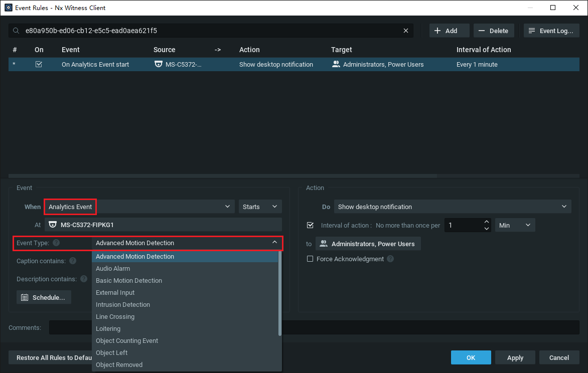Click the search magnifier icon

click(x=16, y=31)
